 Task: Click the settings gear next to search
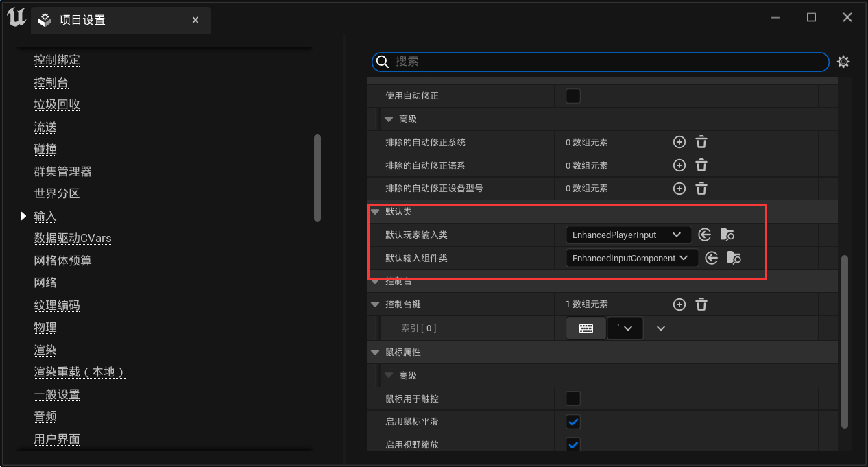[843, 62]
